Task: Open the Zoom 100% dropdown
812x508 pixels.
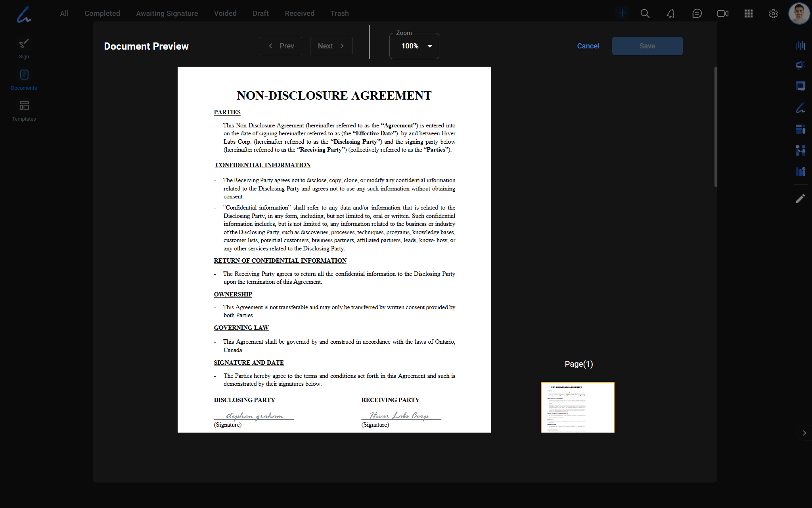Action: [414, 46]
